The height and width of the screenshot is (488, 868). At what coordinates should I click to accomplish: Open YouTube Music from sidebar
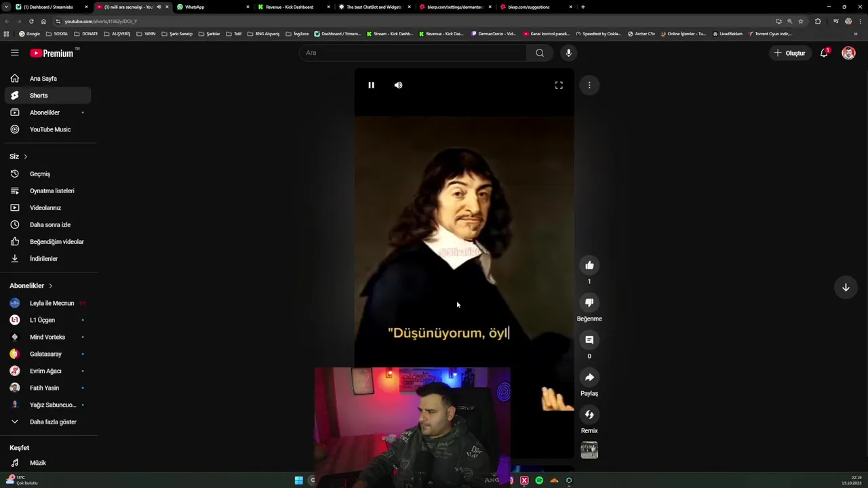pos(47,129)
